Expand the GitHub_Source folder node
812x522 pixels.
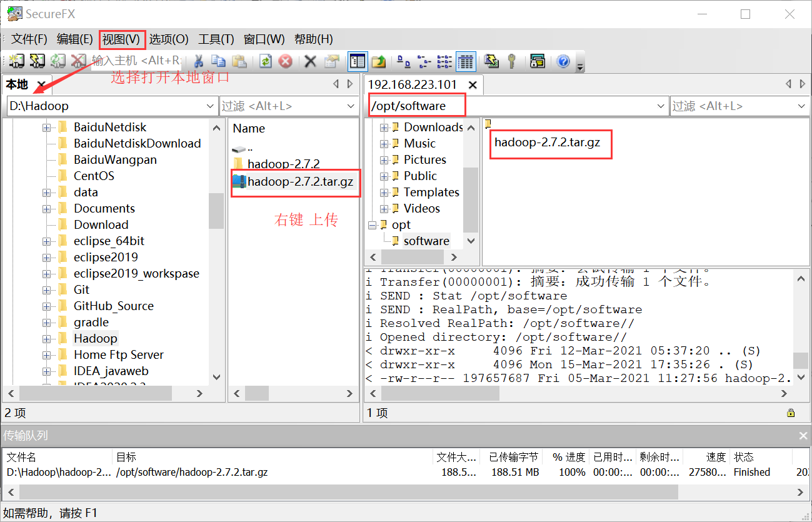[x=47, y=306]
